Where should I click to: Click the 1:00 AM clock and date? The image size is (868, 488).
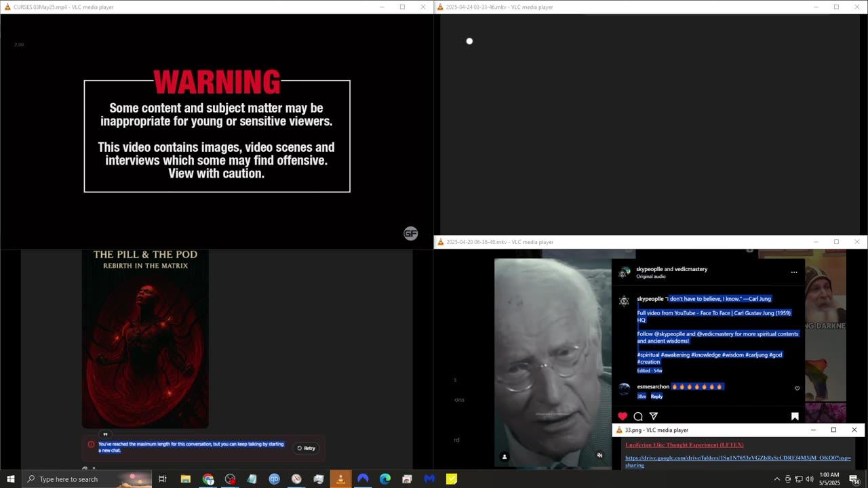829,479
